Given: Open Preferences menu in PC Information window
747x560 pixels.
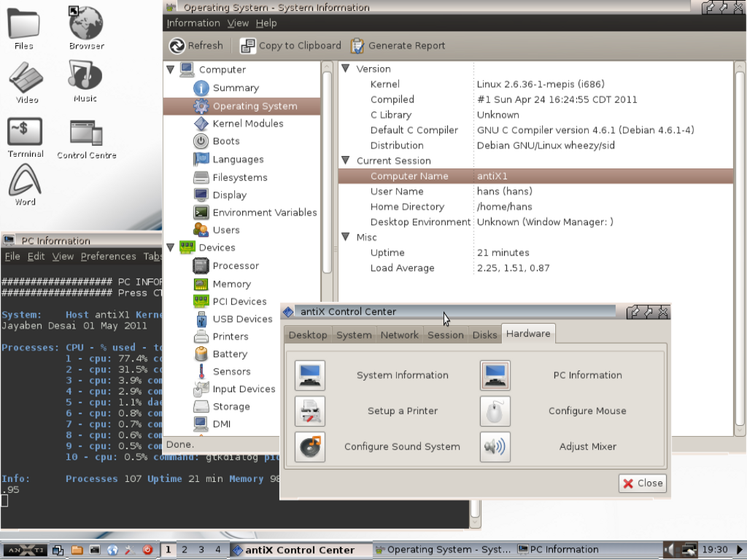Looking at the screenshot, I should pos(108,257).
